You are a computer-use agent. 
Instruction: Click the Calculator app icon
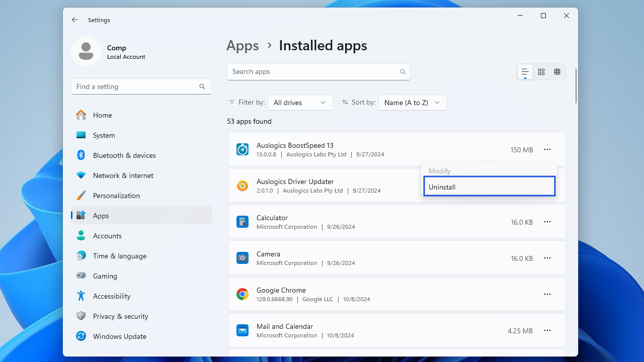pos(243,222)
